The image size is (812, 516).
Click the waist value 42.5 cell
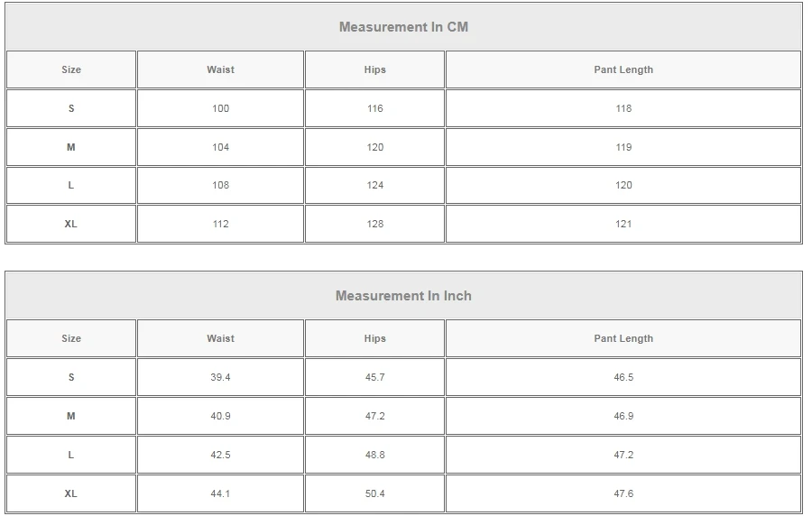pyautogui.click(x=220, y=455)
